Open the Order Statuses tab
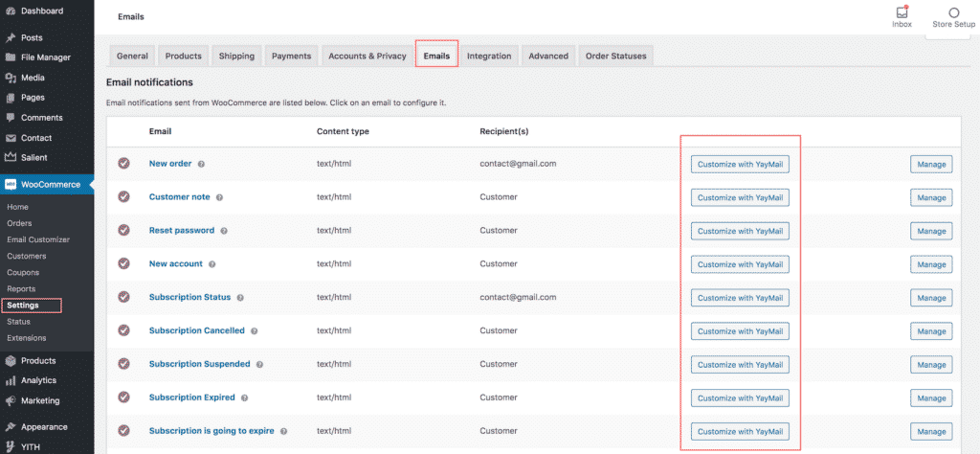This screenshot has height=454, width=980. [x=615, y=56]
